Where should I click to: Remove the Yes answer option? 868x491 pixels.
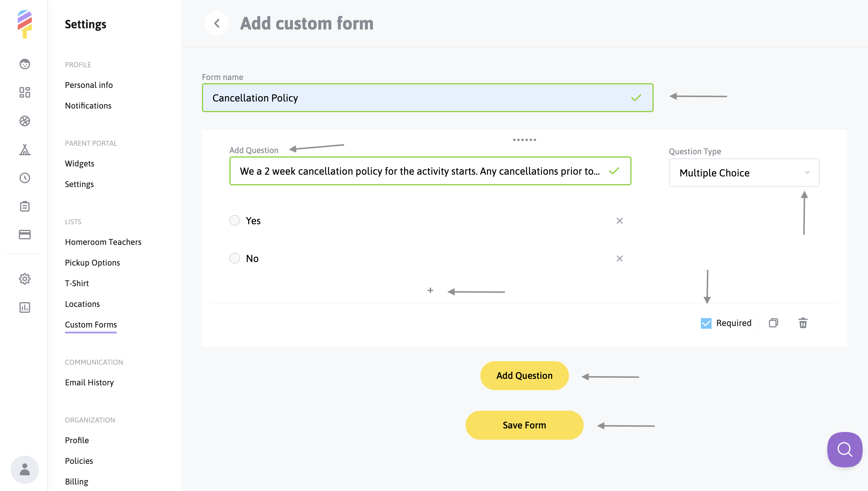tap(619, 220)
